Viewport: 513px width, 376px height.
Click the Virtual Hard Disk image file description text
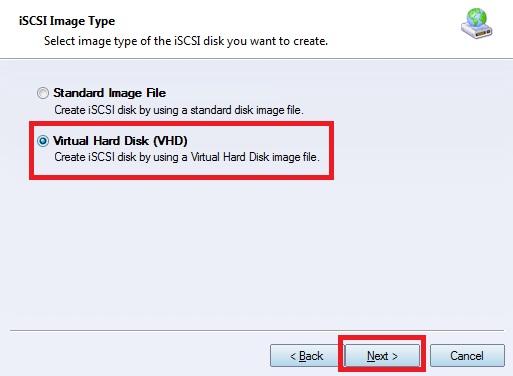click(187, 157)
